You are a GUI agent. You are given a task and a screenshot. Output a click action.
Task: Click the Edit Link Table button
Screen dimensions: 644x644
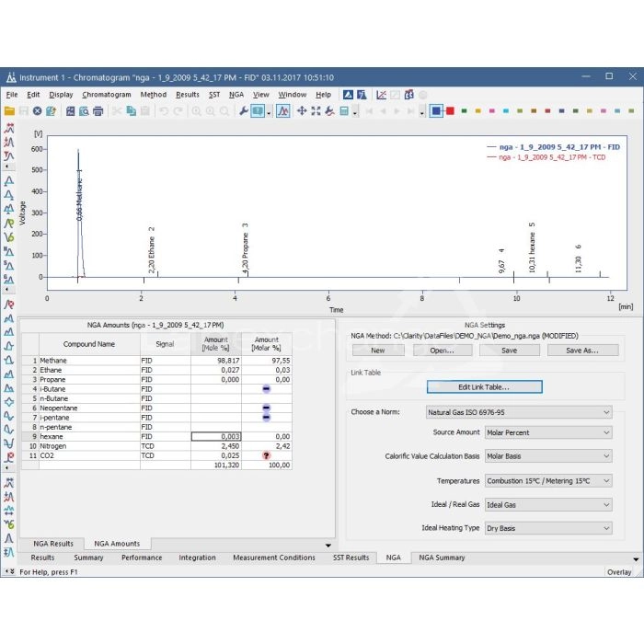(484, 387)
